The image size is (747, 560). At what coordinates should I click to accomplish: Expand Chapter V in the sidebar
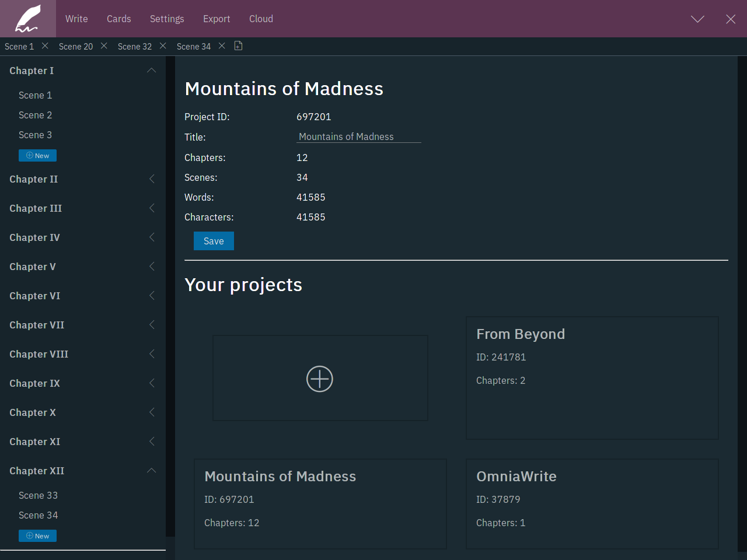pyautogui.click(x=152, y=267)
